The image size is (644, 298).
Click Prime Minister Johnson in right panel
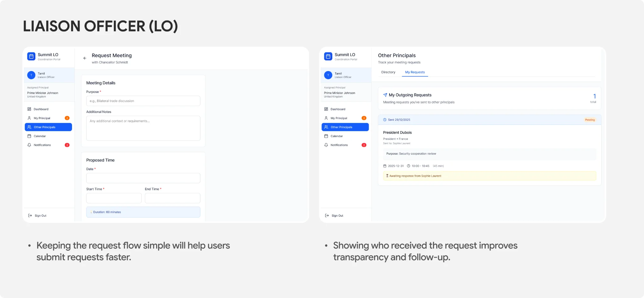(x=339, y=93)
